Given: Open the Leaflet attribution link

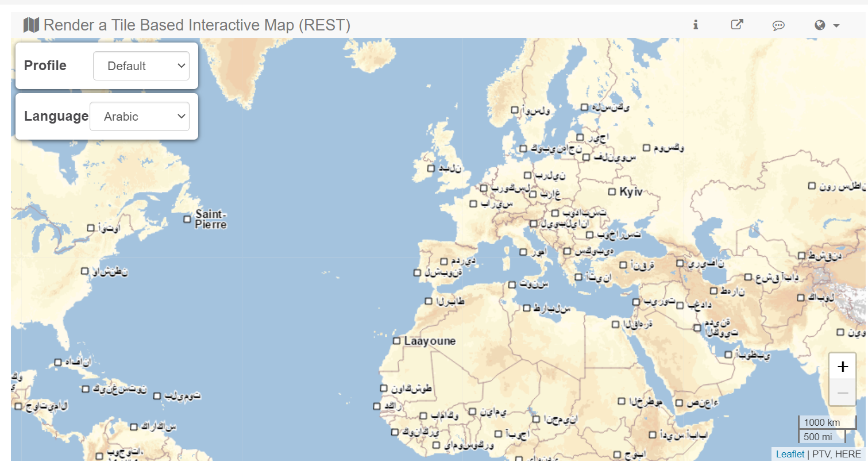Looking at the screenshot, I should [x=789, y=454].
